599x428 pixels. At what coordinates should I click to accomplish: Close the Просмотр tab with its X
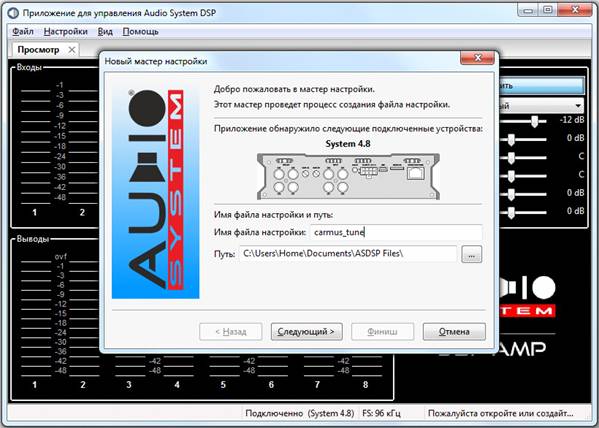71,50
